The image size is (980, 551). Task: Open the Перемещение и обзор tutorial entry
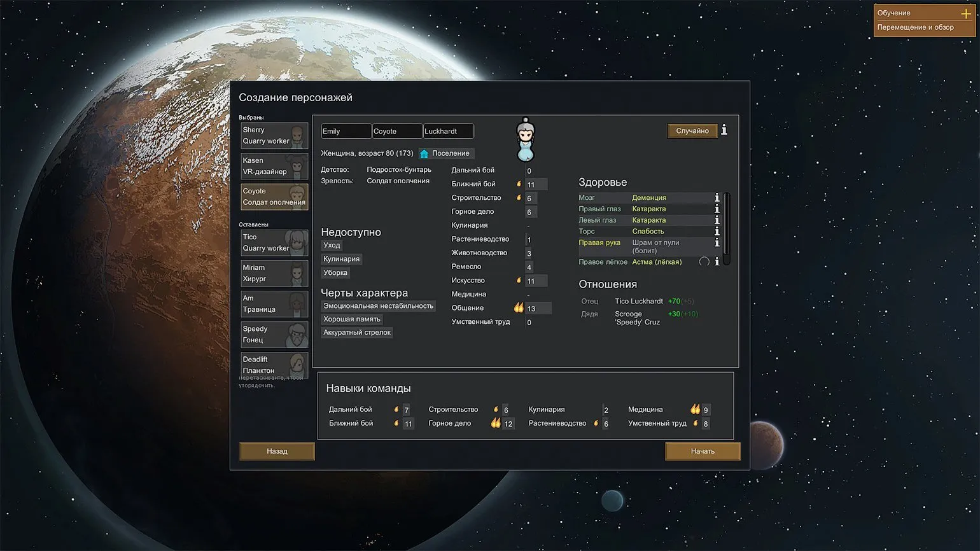coord(915,27)
